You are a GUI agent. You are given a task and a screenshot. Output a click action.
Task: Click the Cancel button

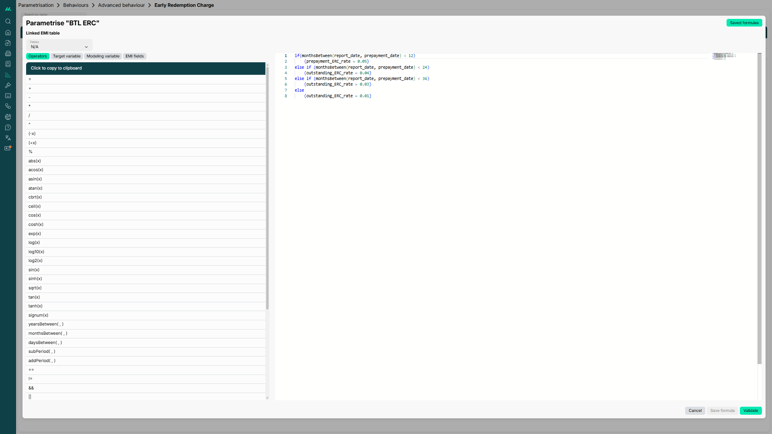click(x=695, y=410)
